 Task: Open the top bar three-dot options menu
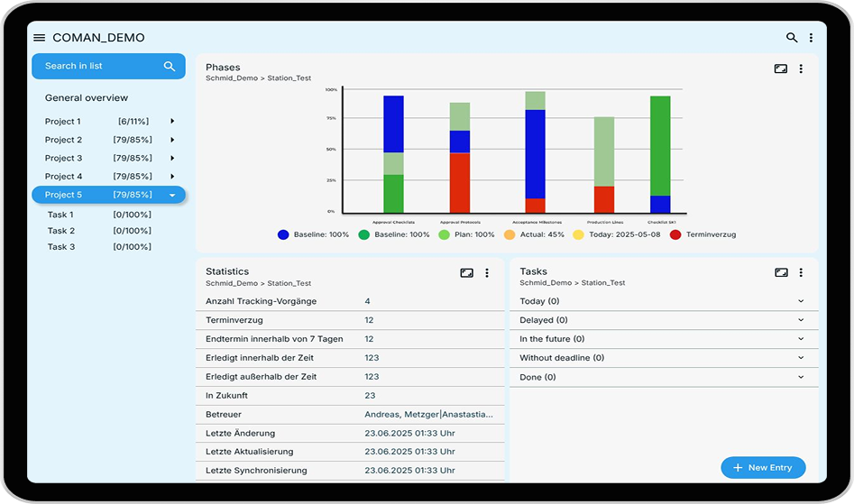pos(811,38)
